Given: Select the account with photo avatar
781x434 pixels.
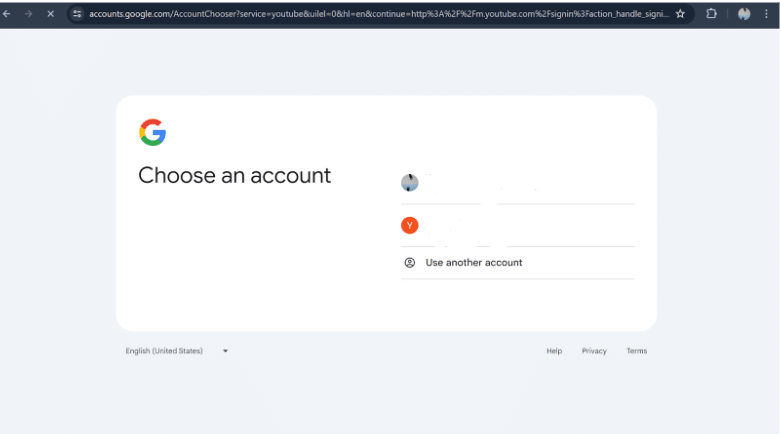Looking at the screenshot, I should [518, 183].
